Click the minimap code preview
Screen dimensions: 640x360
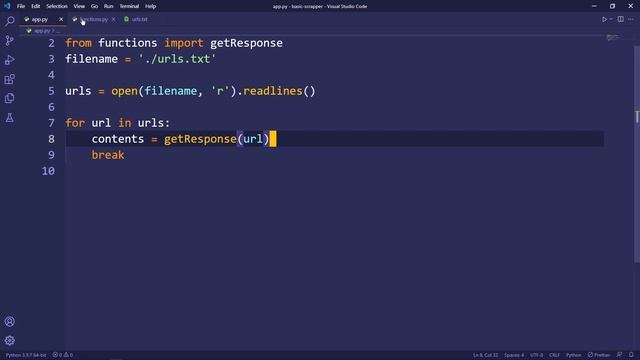click(x=612, y=38)
